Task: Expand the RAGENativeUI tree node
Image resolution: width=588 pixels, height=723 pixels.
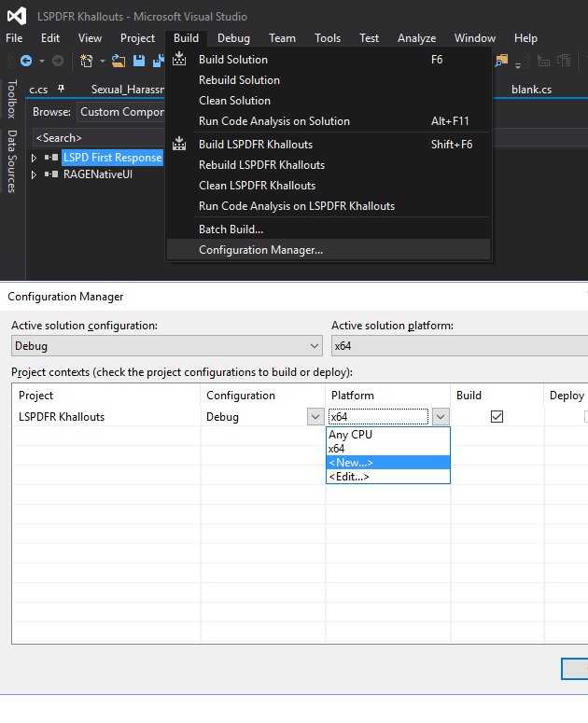Action: (35, 174)
